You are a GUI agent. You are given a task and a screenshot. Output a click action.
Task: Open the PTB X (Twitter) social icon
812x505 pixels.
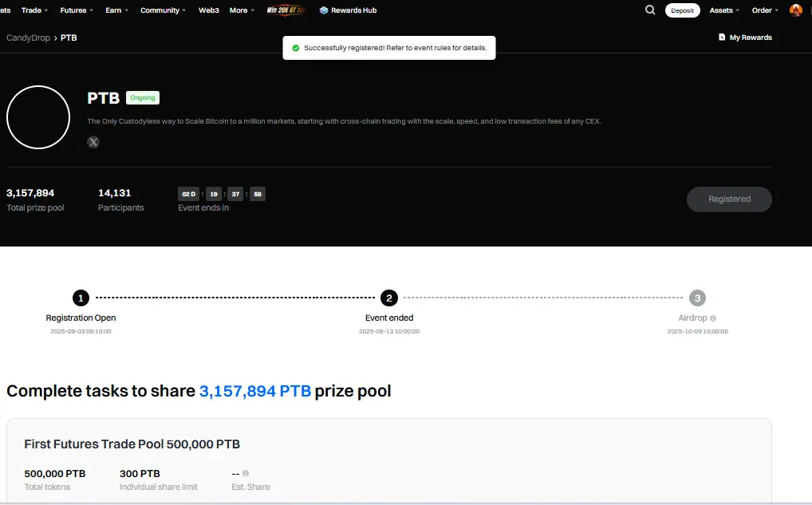(x=93, y=142)
